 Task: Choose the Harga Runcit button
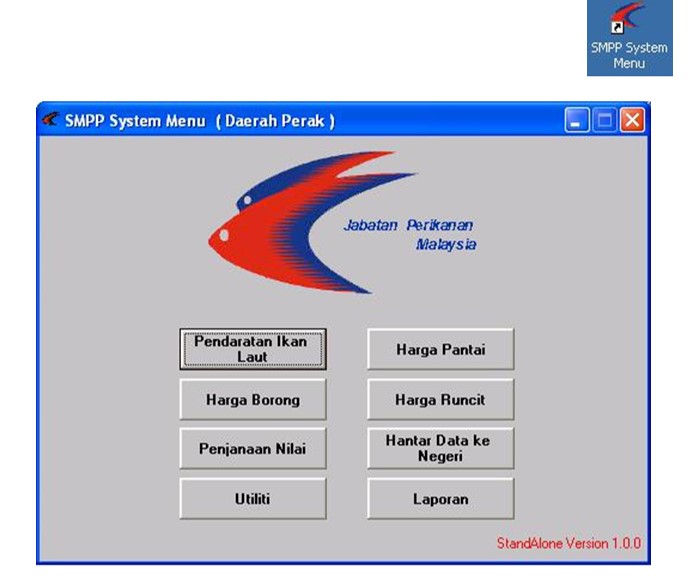[441, 399]
